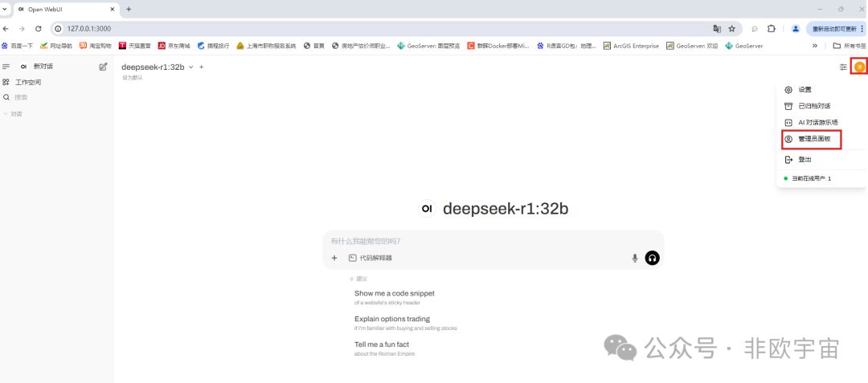Click the 当前在线用户: 1 status text
This screenshot has height=383, width=868.
pyautogui.click(x=811, y=178)
